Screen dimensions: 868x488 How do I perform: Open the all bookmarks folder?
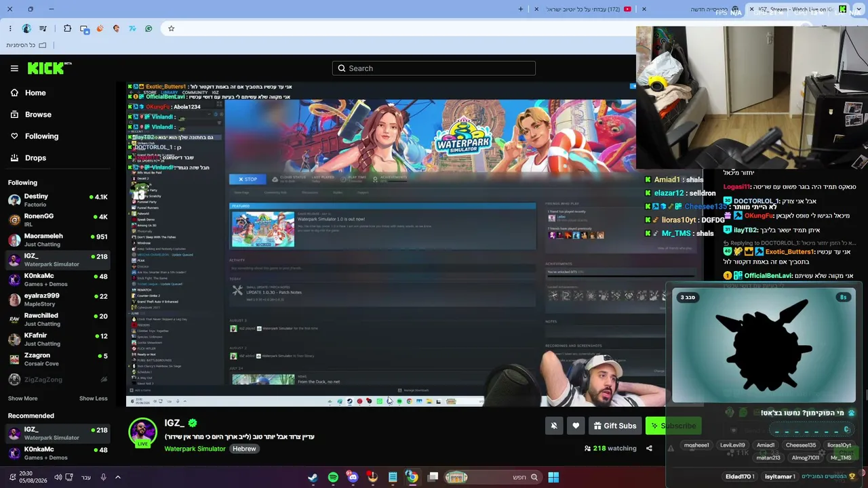[26, 45]
